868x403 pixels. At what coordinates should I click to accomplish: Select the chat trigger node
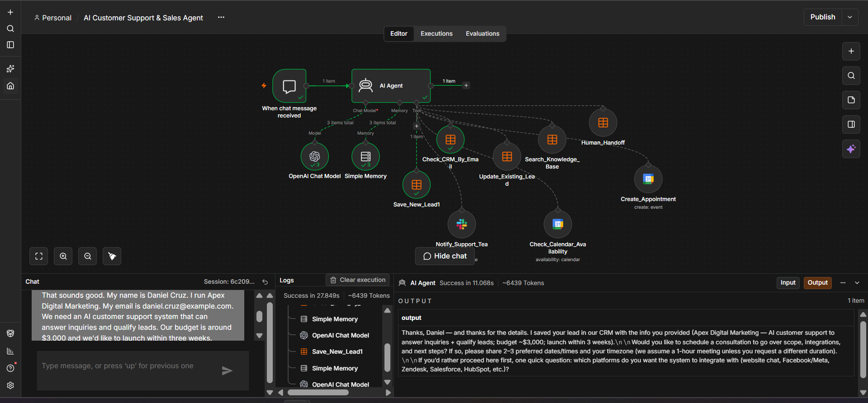tap(289, 86)
